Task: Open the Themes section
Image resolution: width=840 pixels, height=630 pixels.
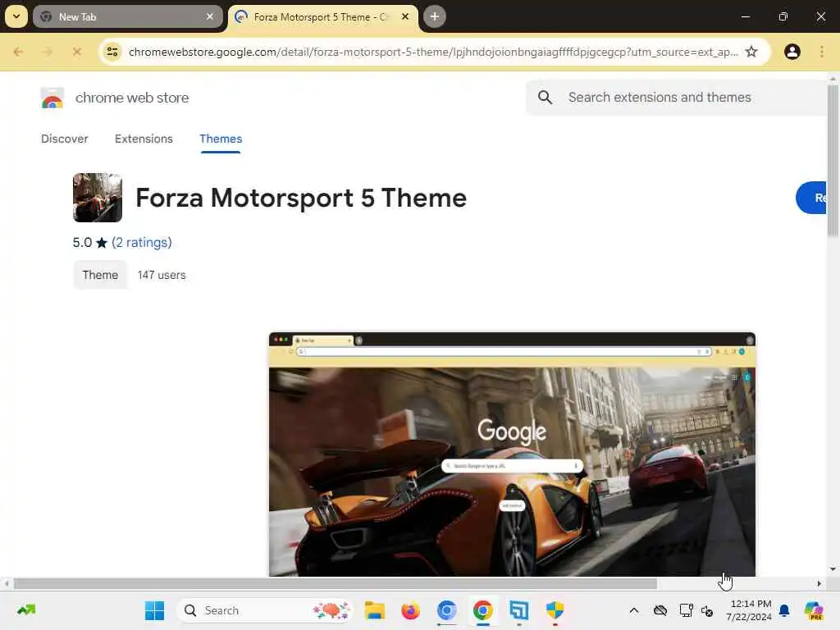Action: coord(221,139)
